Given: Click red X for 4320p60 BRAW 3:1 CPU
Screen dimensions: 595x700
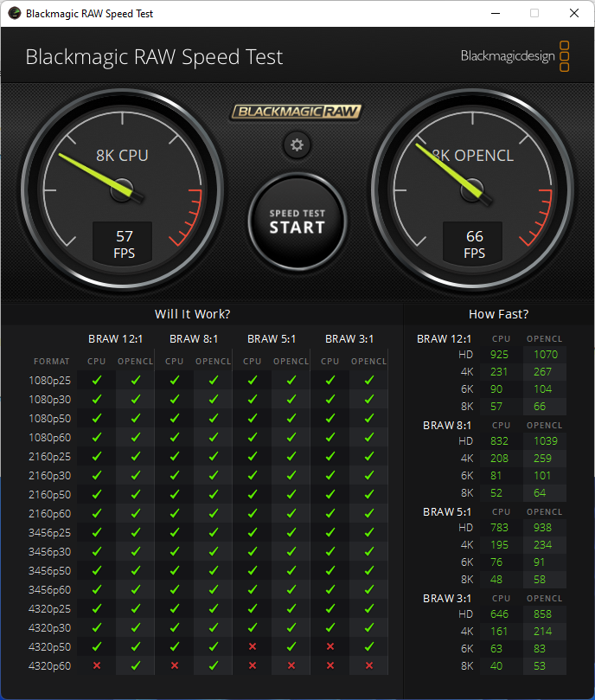Looking at the screenshot, I should click(x=330, y=665).
